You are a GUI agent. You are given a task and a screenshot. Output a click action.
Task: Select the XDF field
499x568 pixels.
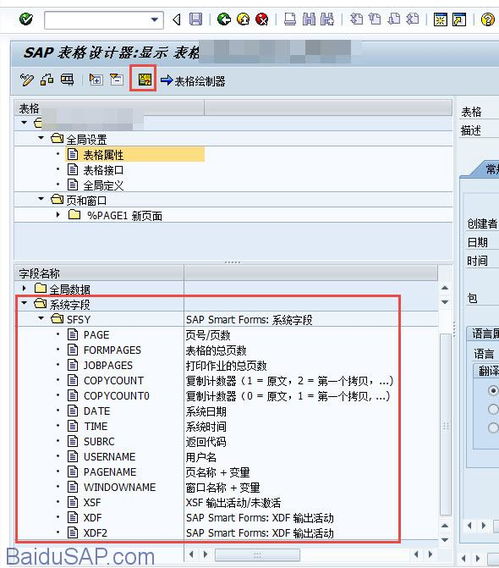tap(92, 517)
